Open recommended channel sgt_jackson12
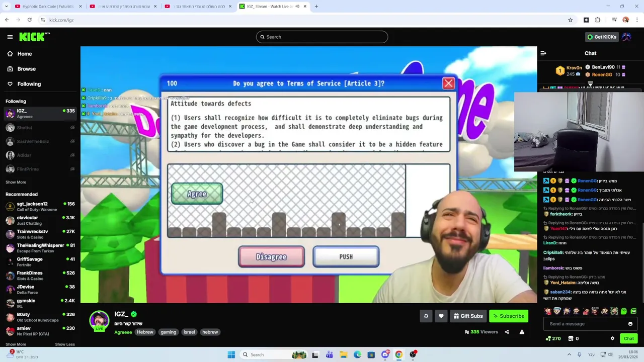 [x=40, y=206]
